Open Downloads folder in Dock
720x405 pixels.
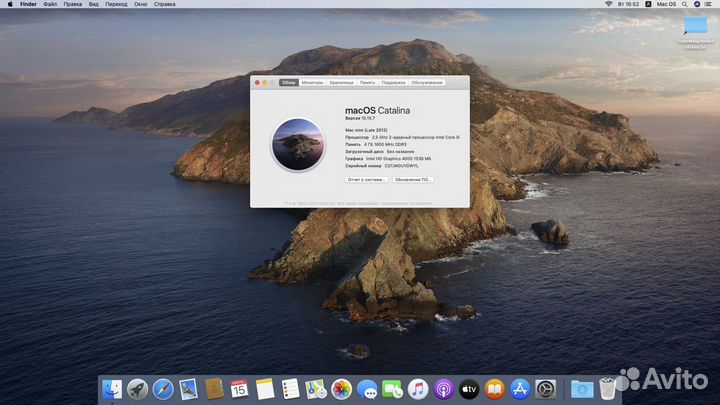click(x=582, y=389)
